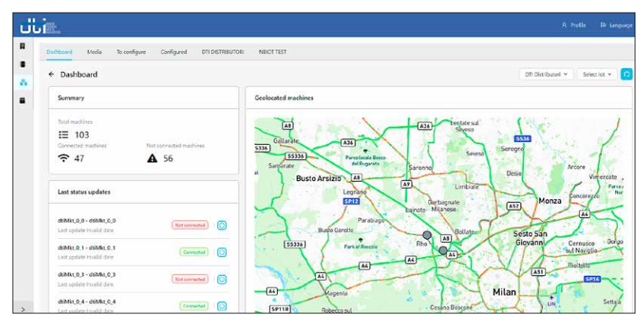
Task: Click Not connected badge for dtiMkt_0_0
Action: [x=190, y=225]
